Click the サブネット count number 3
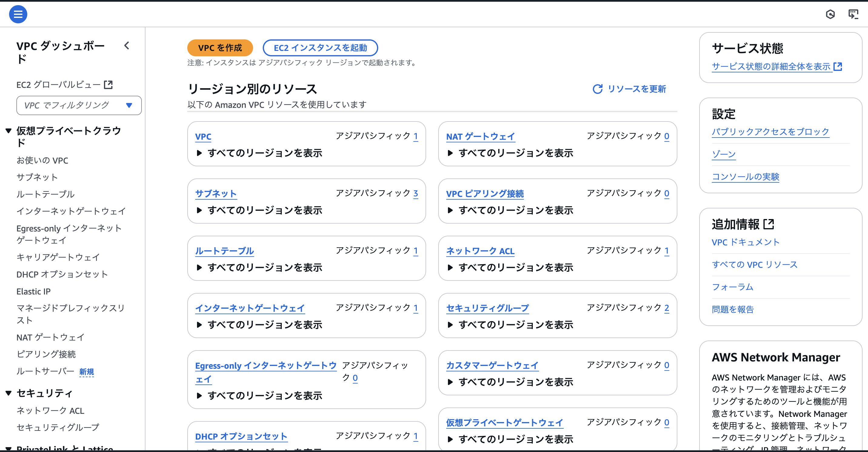868x452 pixels. coord(416,193)
